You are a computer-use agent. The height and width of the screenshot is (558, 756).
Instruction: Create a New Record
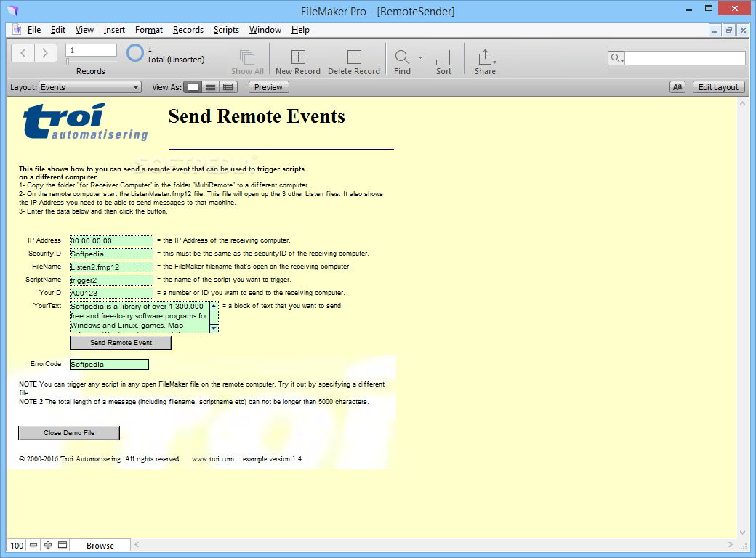point(298,57)
